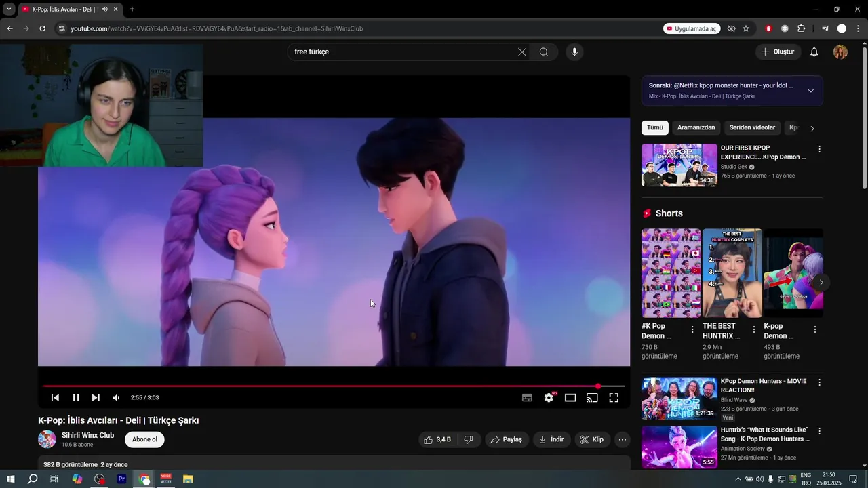The height and width of the screenshot is (488, 868).
Task: Open Huntrix's What It Sounds Like video
Action: point(679,447)
